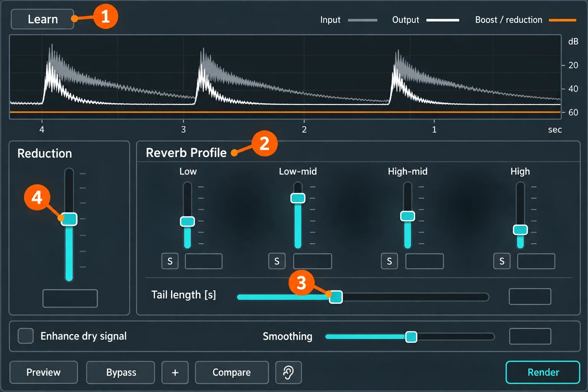
Task: Click the Low-mid band slider handle
Action: click(x=298, y=198)
